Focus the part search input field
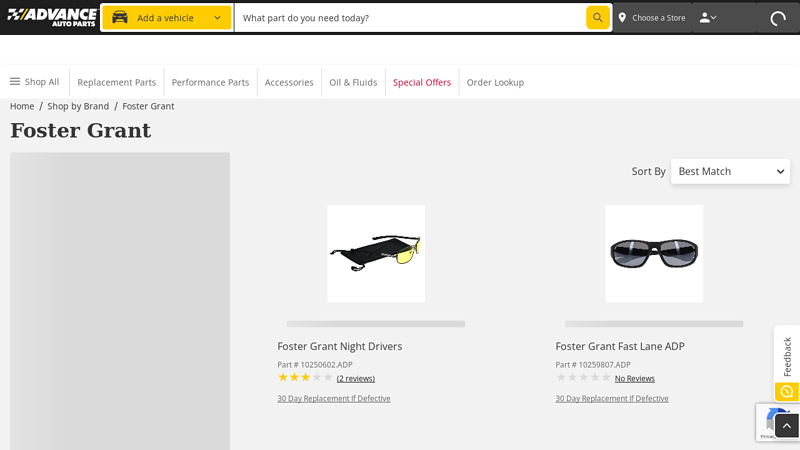The image size is (800, 450). (410, 18)
